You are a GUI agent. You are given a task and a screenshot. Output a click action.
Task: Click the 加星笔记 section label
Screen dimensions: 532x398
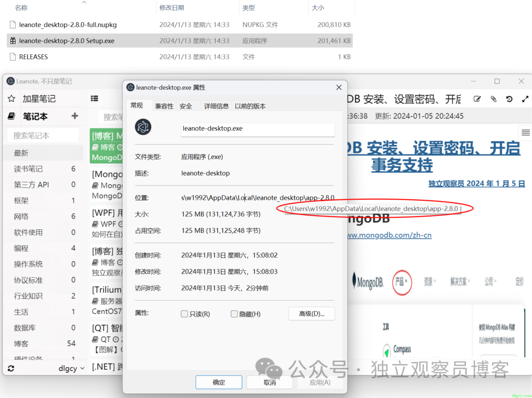pos(39,99)
